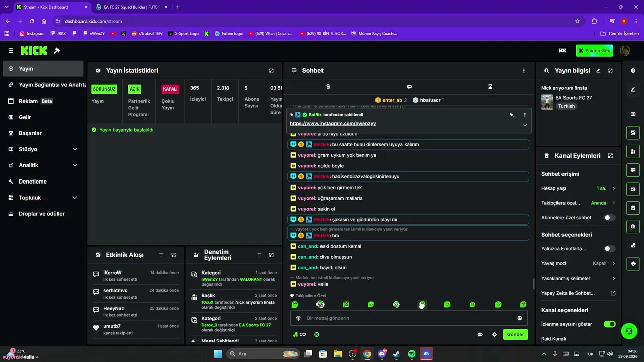Image resolution: width=644 pixels, height=362 pixels.
Task: Expand the pinned message with the chevron
Action: tap(525, 125)
